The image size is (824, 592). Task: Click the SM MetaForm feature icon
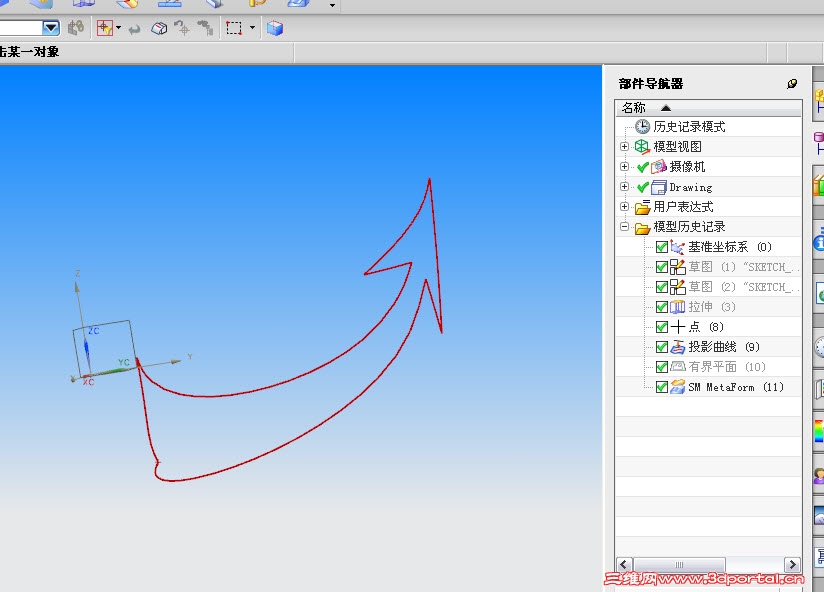tap(677, 387)
